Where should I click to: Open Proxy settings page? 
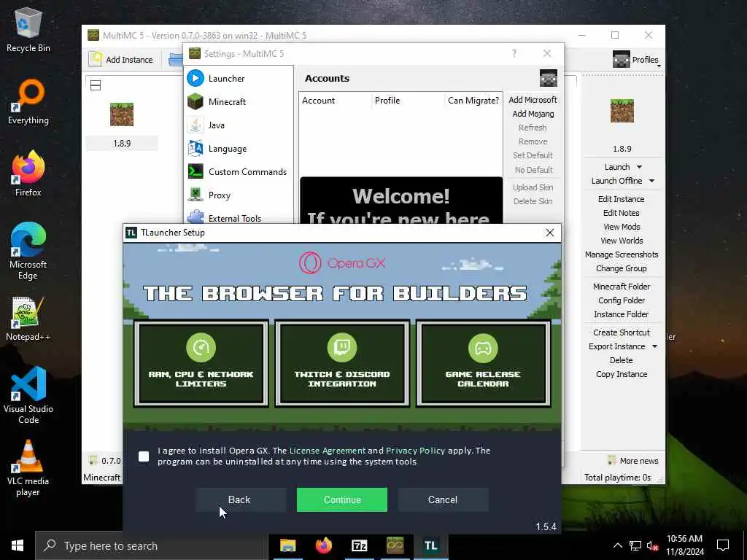click(x=239, y=195)
